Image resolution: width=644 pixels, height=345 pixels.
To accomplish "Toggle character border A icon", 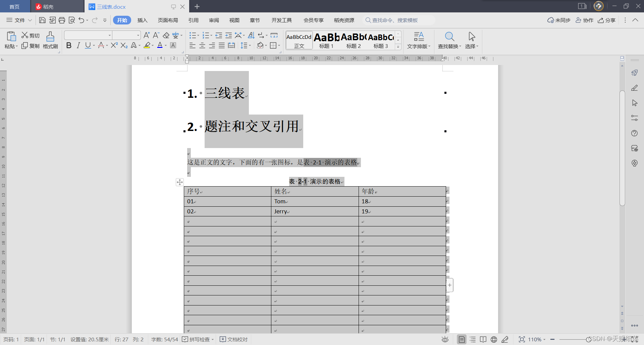I will [x=173, y=45].
